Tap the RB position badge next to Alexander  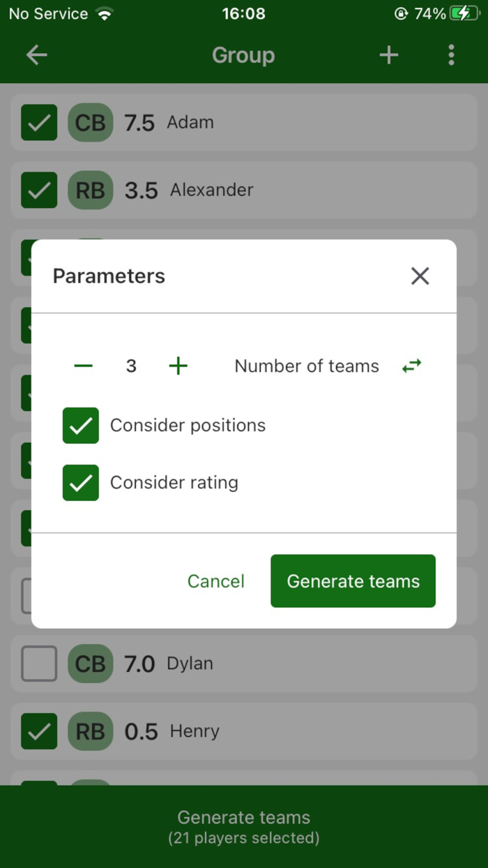(90, 190)
